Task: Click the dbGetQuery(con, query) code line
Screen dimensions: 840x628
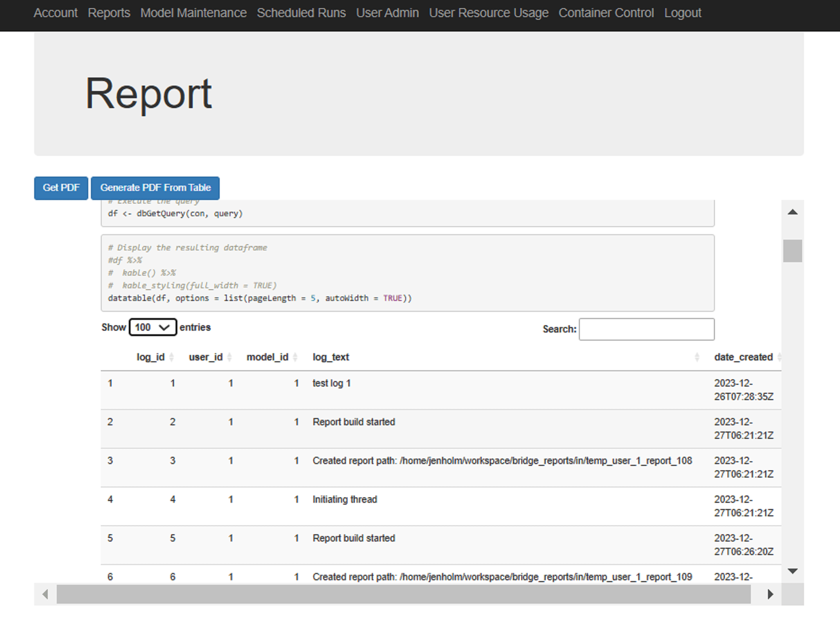Action: pos(175,214)
